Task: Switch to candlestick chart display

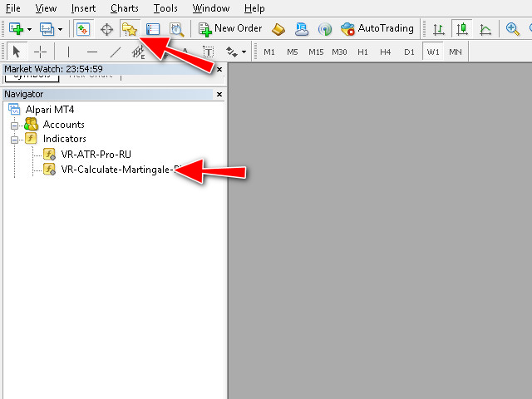Action: (462, 29)
